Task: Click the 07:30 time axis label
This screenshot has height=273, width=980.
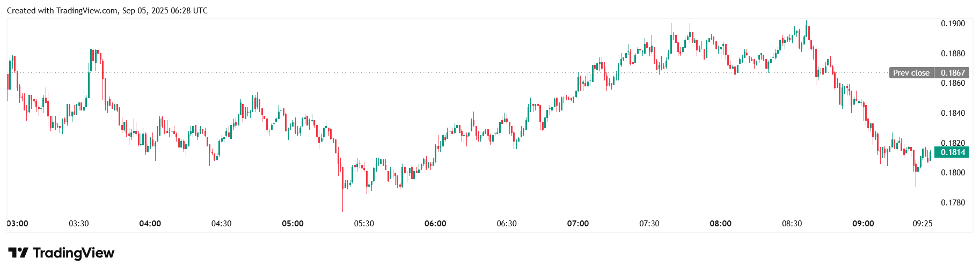Action: point(649,224)
